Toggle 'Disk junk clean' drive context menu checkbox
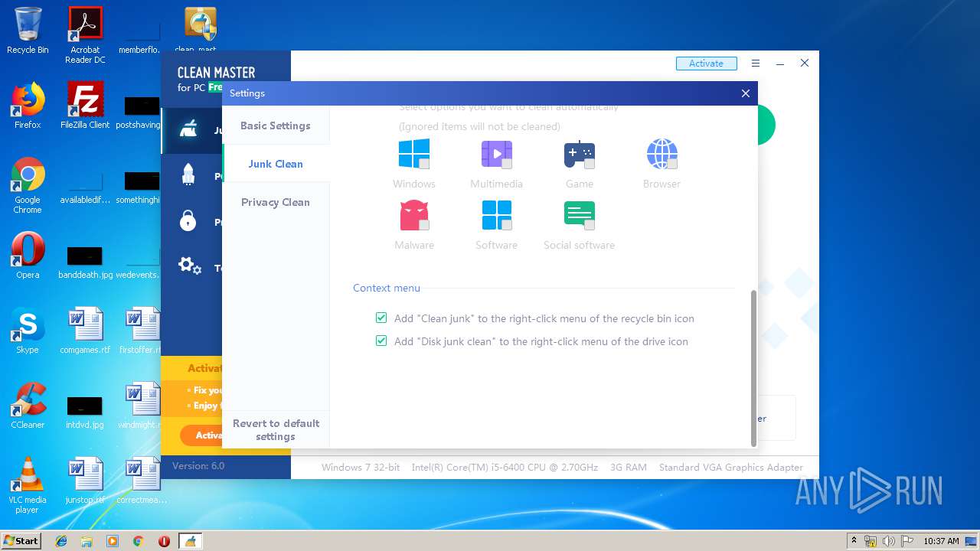The height and width of the screenshot is (551, 980). [381, 341]
